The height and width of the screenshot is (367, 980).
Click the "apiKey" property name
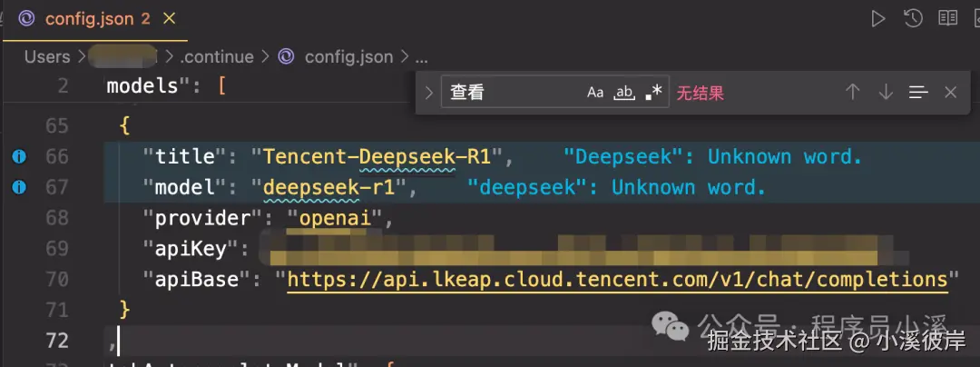[191, 248]
